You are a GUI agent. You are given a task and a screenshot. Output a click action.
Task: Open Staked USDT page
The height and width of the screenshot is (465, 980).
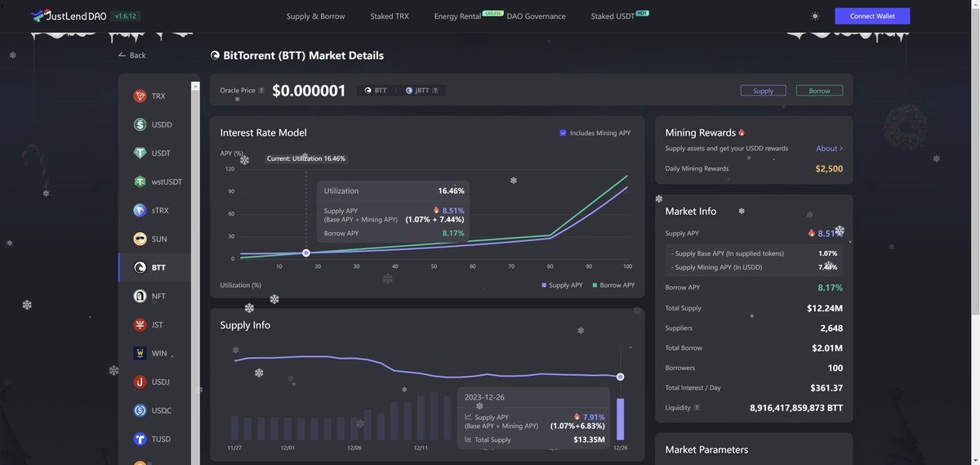(x=613, y=16)
